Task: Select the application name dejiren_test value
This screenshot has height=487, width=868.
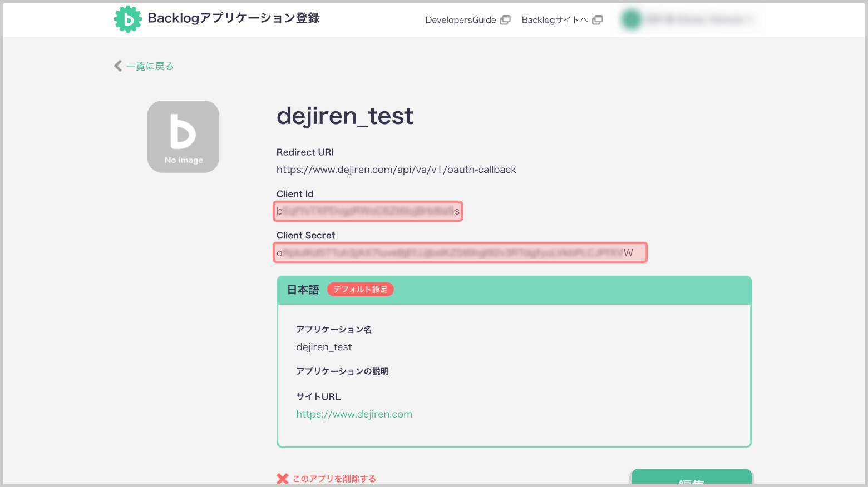Action: coord(324,347)
